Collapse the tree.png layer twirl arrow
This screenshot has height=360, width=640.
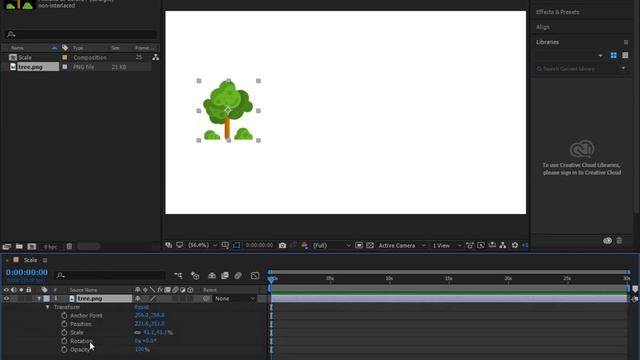pos(39,299)
